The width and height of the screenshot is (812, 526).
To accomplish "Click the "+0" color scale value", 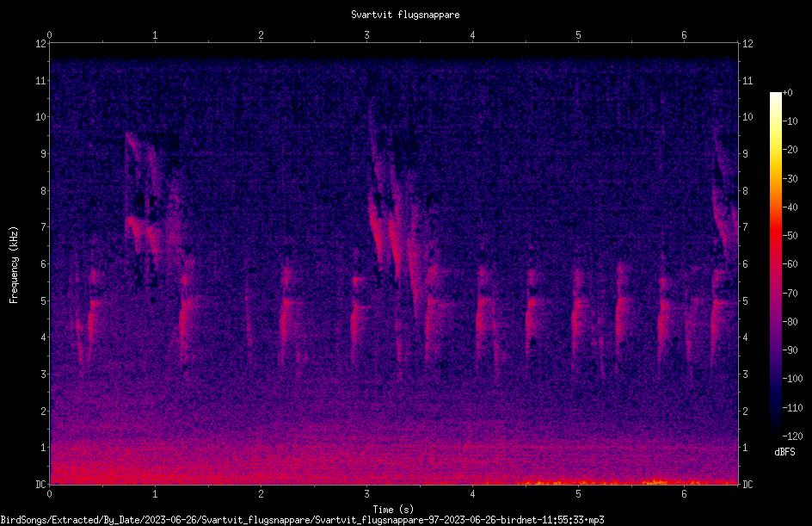I will point(787,93).
